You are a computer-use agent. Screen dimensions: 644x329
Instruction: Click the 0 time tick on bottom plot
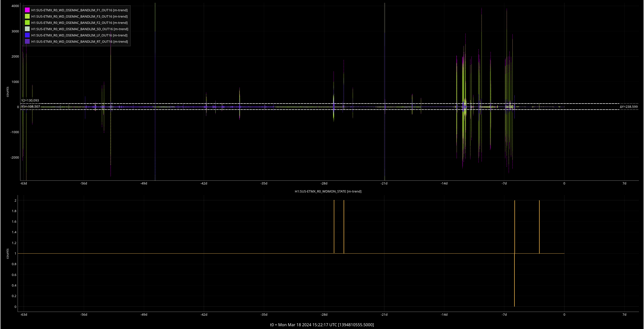pyautogui.click(x=564, y=314)
